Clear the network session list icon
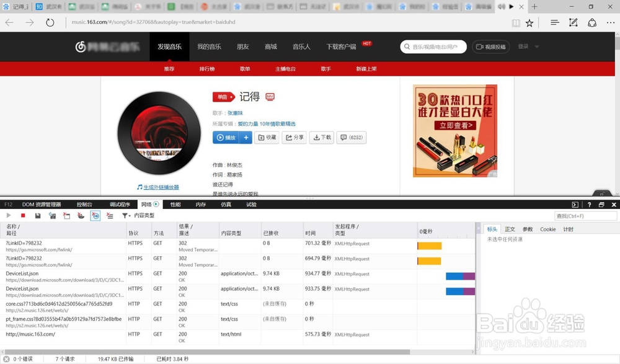 point(110,216)
